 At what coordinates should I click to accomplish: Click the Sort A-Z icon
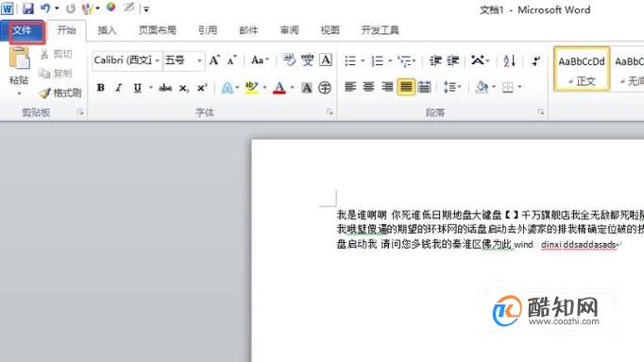pyautogui.click(x=509, y=60)
